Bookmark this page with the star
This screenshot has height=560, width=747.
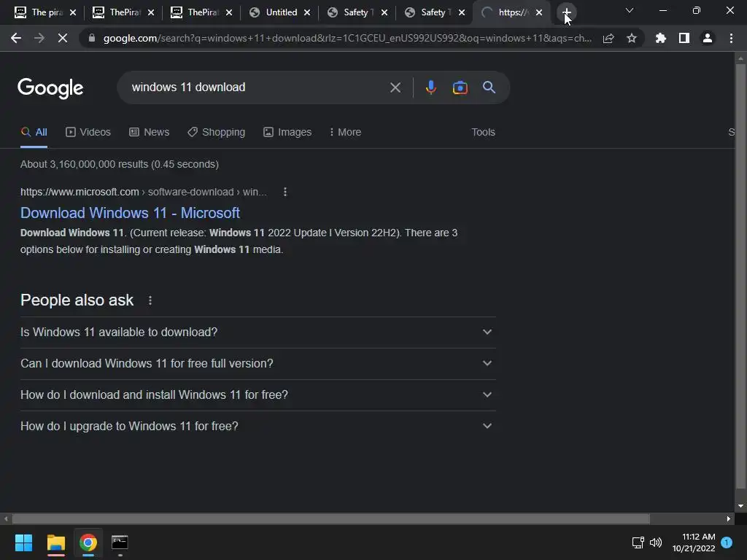coord(632,38)
